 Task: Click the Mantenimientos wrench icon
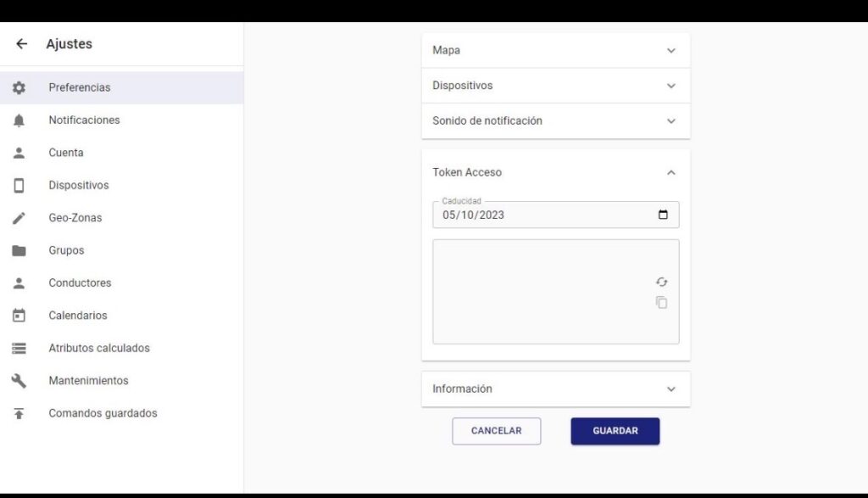pos(19,381)
